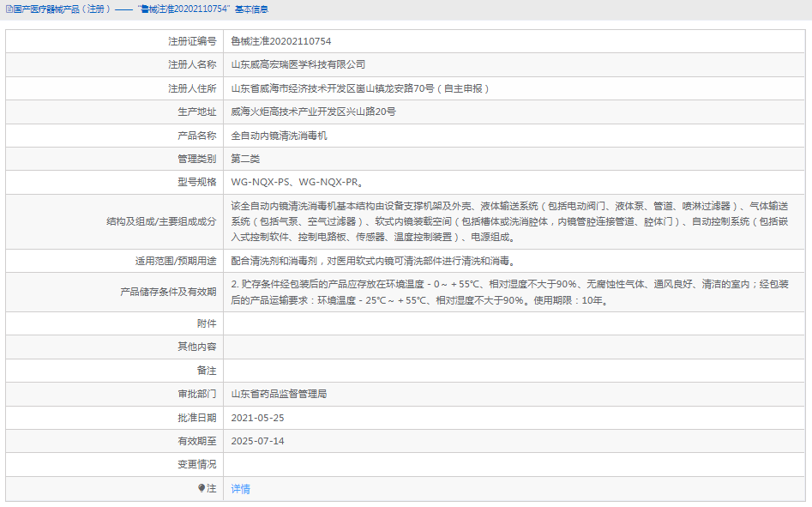
Task: Click the label 有效期至
Action: pyautogui.click(x=197, y=441)
